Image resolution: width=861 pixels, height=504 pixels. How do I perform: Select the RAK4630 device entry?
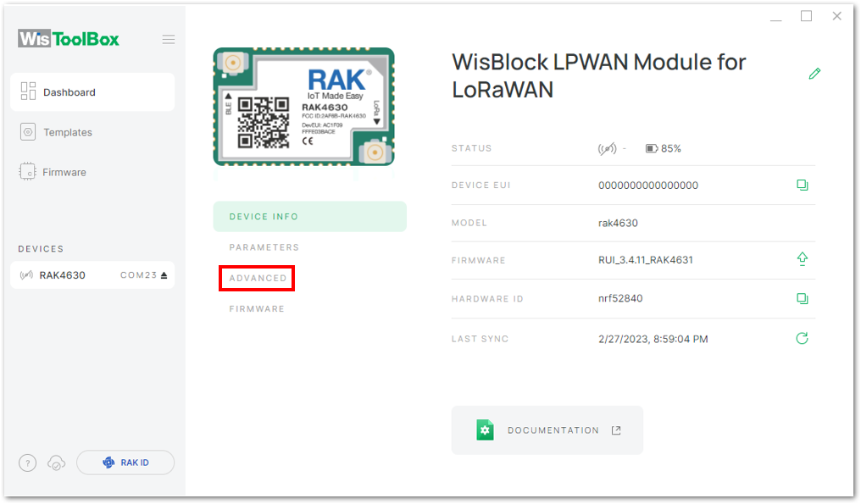click(x=92, y=275)
